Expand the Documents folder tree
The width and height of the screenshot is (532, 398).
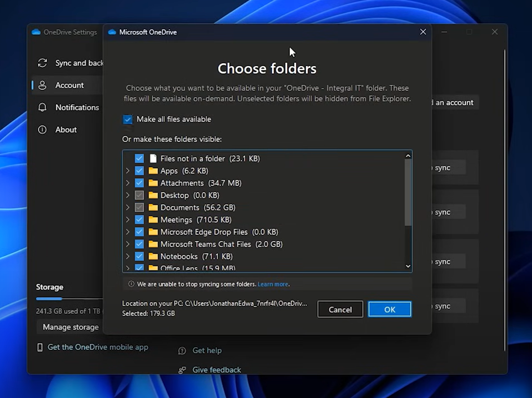(x=128, y=207)
